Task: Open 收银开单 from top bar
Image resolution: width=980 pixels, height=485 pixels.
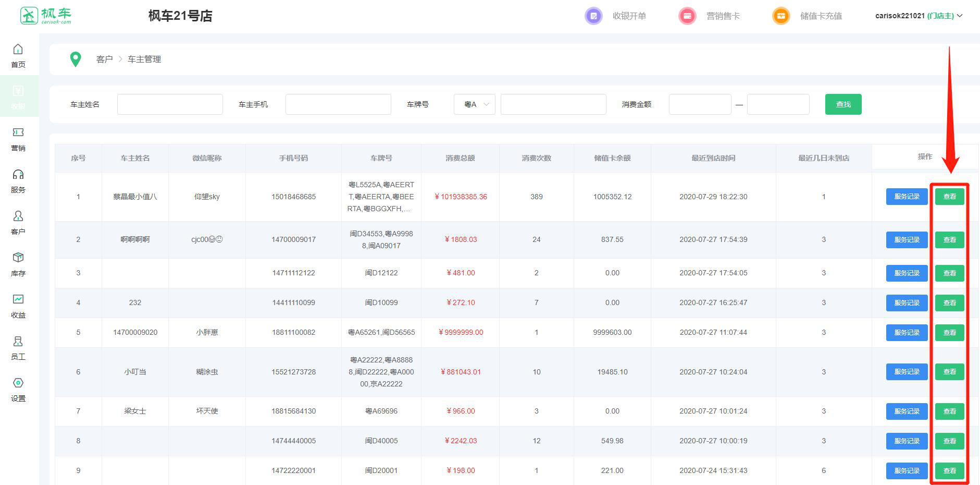Action: 629,16
